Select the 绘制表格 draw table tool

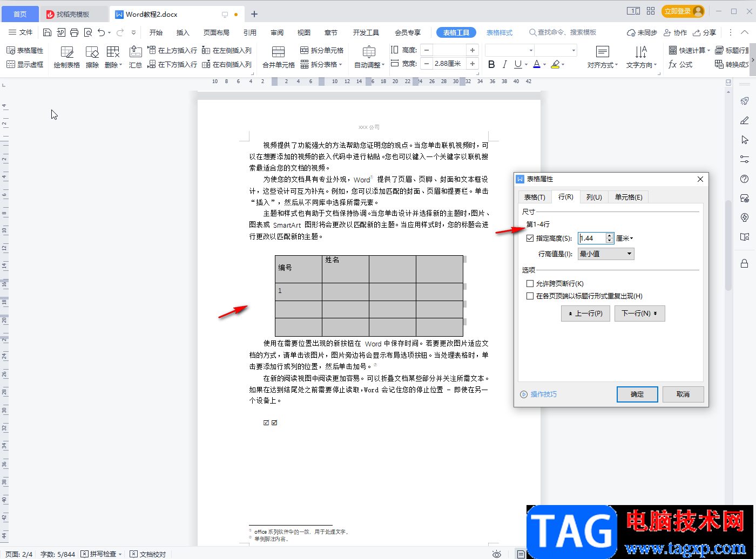[x=67, y=57]
